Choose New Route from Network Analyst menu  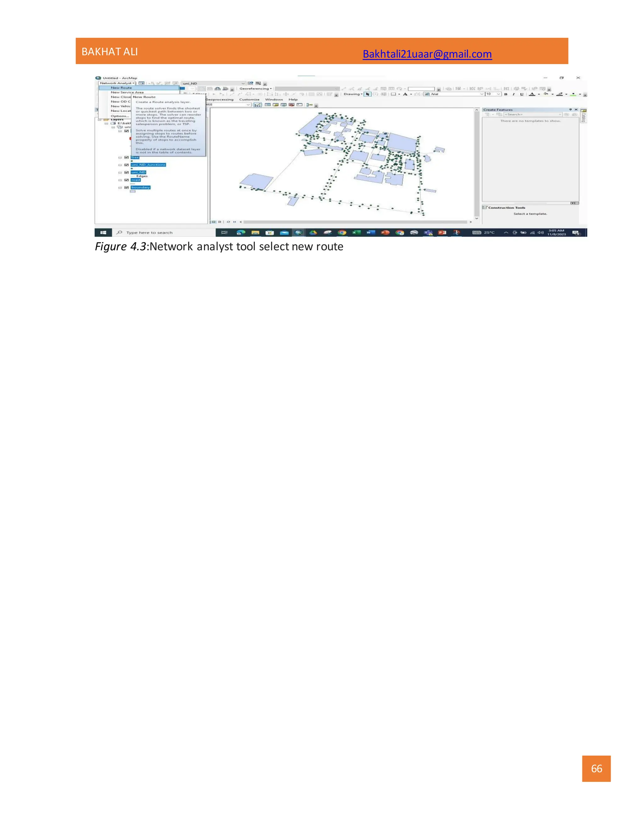pos(139,88)
